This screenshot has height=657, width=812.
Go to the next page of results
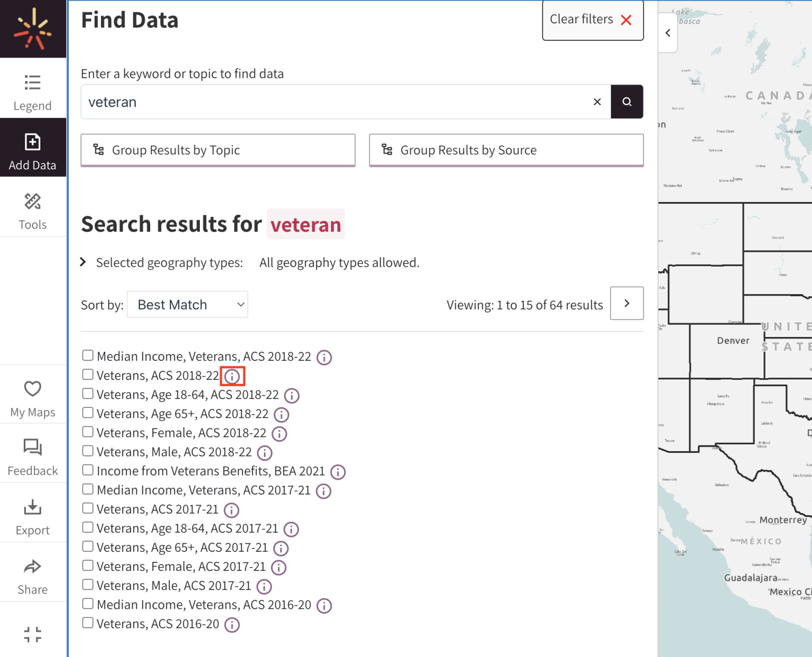click(626, 303)
